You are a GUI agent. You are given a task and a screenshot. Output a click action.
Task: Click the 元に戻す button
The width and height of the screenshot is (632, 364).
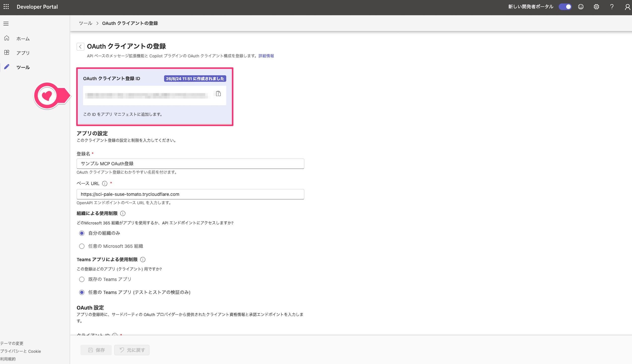(132, 350)
